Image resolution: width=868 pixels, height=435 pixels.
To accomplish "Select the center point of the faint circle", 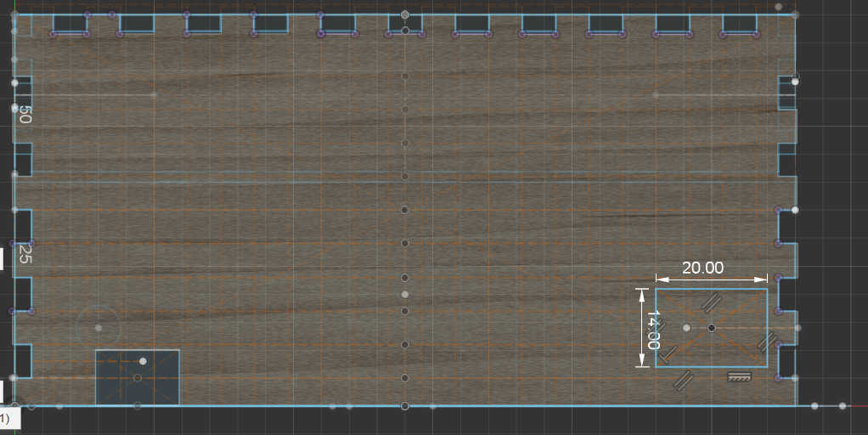I will pos(99,327).
